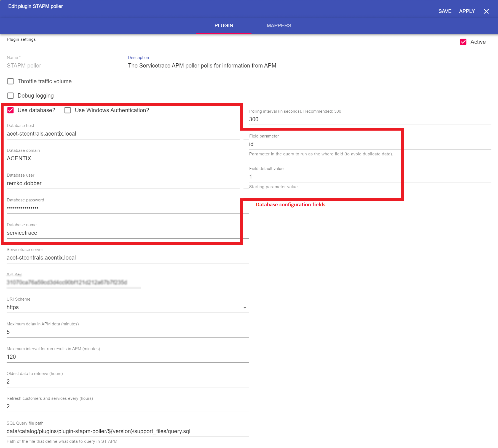This screenshot has height=448, width=498.
Task: Enable Throttle traffic volume
Action: [x=10, y=81]
